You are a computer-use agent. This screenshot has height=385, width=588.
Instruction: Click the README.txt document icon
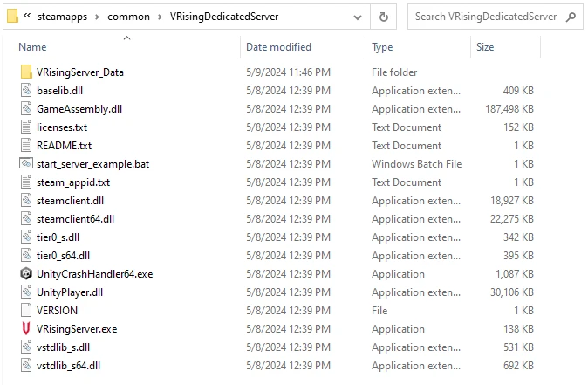(x=25, y=146)
